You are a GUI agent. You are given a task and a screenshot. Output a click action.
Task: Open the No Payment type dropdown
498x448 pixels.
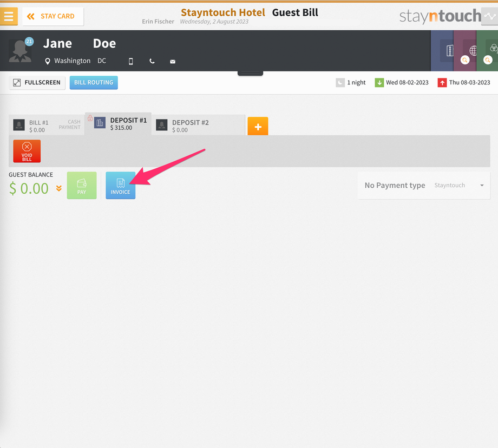coord(424,186)
